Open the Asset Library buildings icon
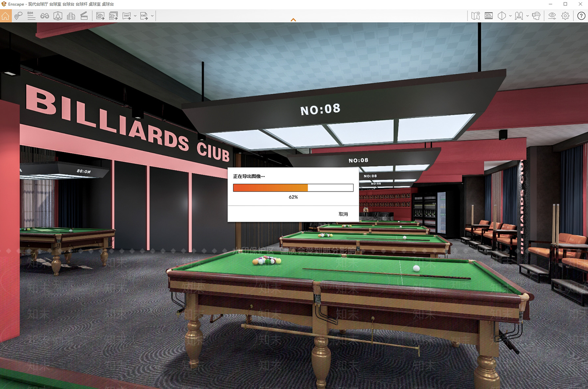 coord(71,16)
